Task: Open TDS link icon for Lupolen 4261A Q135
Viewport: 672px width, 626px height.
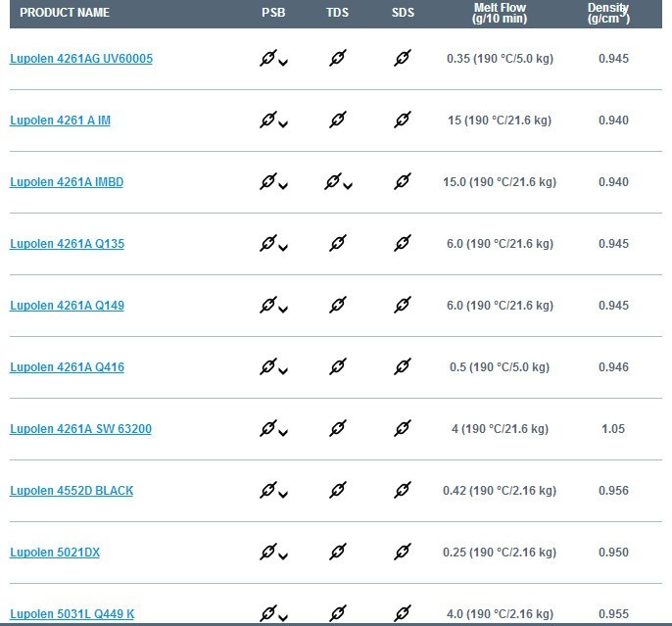Action: (338, 243)
